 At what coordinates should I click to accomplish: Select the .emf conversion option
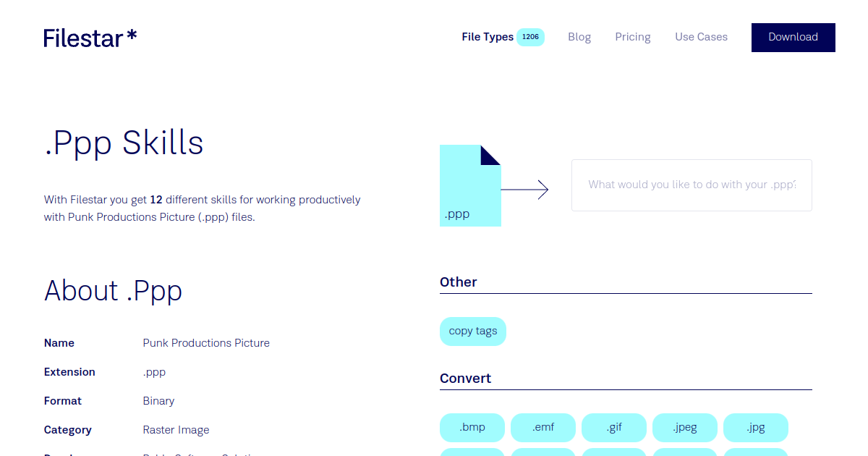pos(542,427)
